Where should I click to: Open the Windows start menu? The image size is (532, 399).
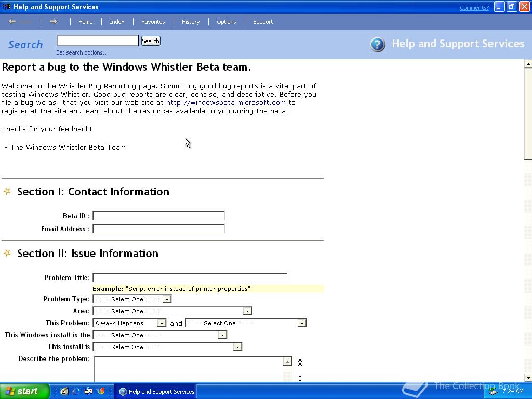coord(24,391)
